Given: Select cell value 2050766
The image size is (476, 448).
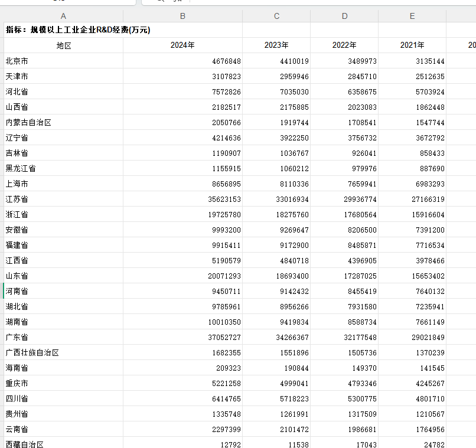Looking at the screenshot, I should point(226,123).
